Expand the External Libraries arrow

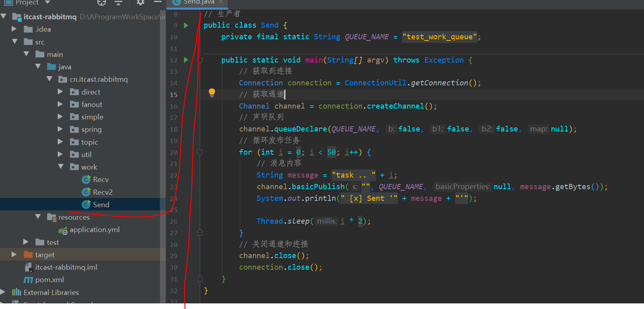3,292
